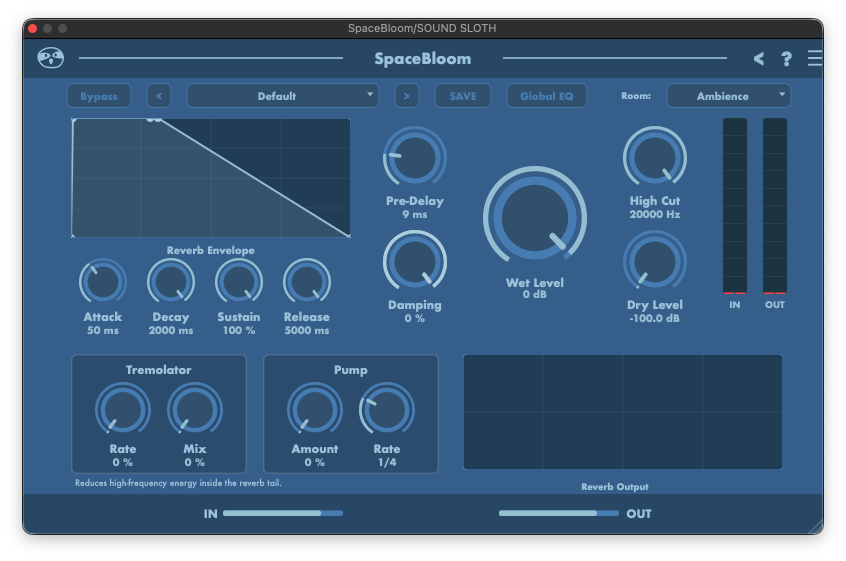The width and height of the screenshot is (846, 561).
Task: Expand the Room Ambience dropdown
Action: point(728,96)
